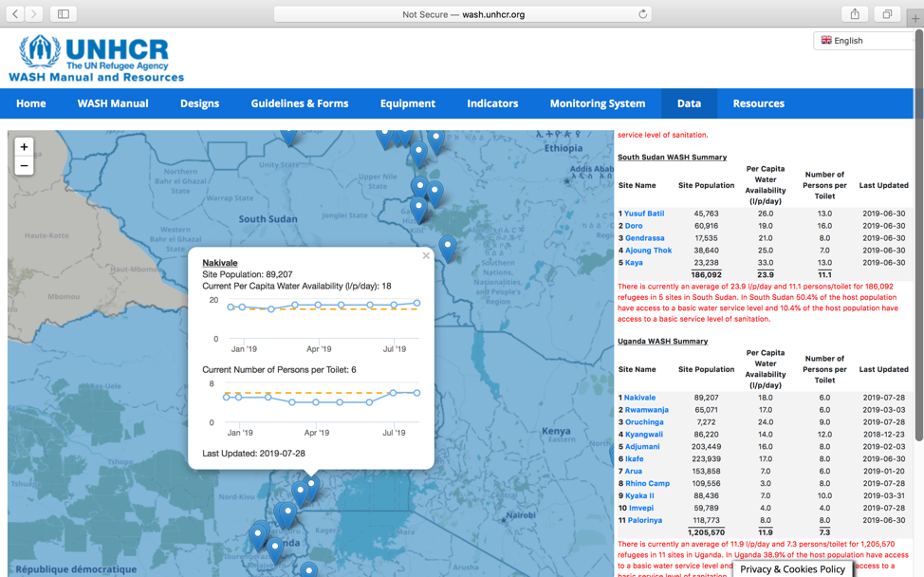The image size is (924, 577).
Task: Click Adjumani population value 203,449
Action: tap(706, 447)
